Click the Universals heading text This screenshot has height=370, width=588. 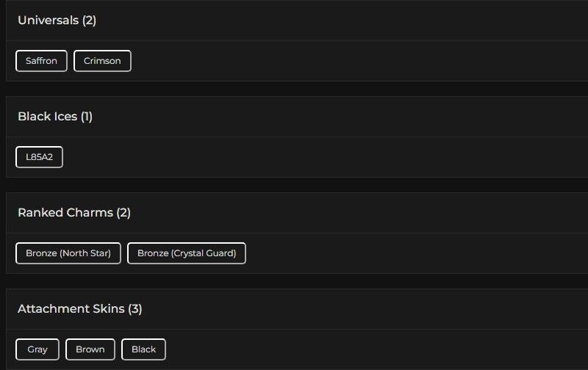(57, 21)
